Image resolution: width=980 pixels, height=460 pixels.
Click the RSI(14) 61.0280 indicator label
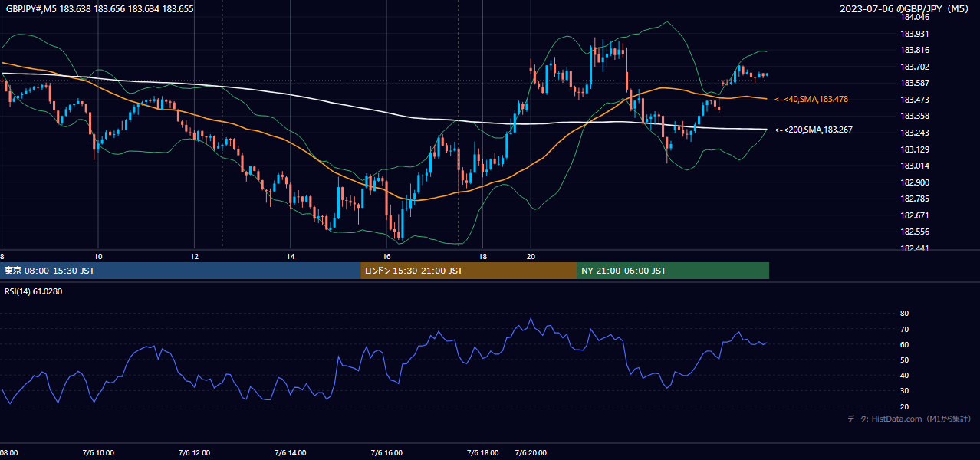(34, 291)
